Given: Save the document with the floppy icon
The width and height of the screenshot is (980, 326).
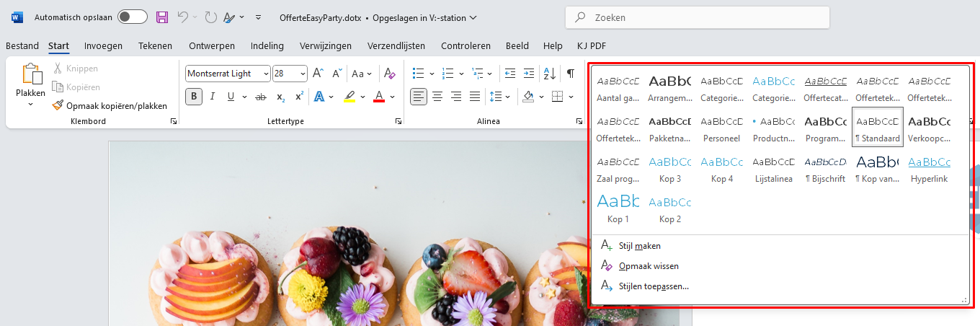Looking at the screenshot, I should (x=162, y=17).
